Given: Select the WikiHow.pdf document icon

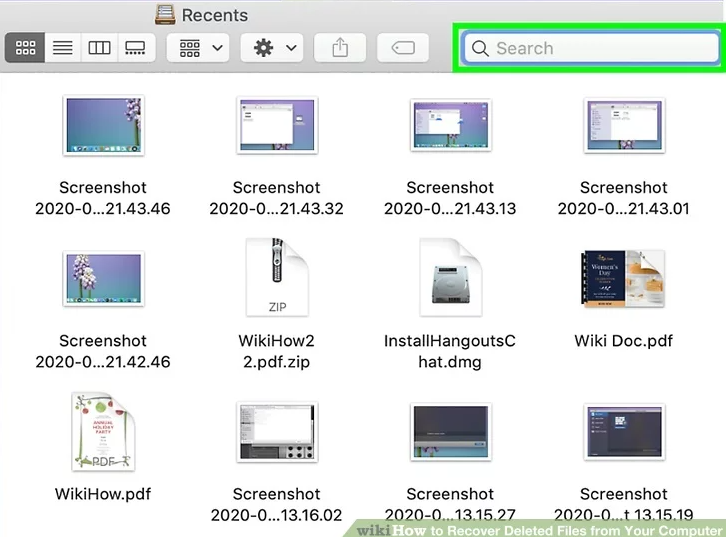Looking at the screenshot, I should point(103,431).
